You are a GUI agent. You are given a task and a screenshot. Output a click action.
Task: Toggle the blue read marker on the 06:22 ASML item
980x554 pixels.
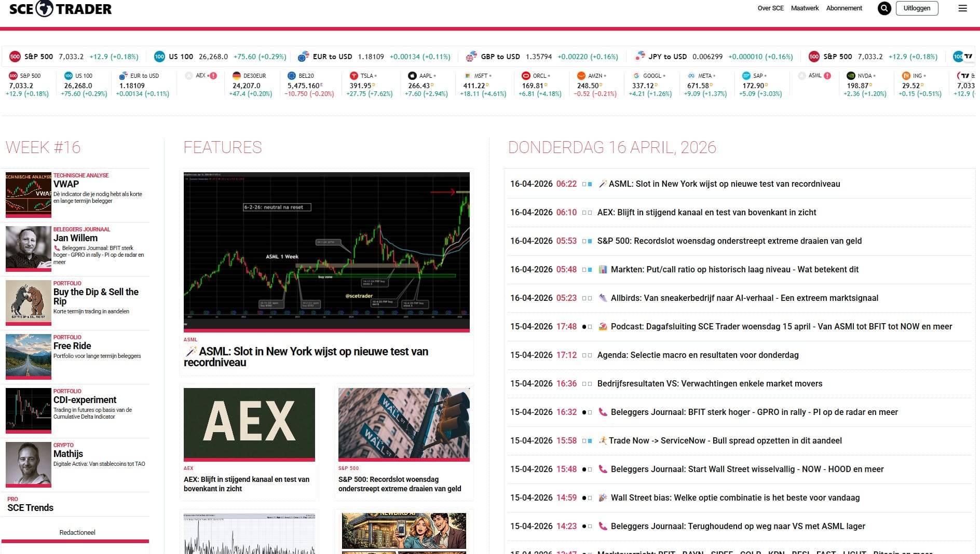point(590,184)
